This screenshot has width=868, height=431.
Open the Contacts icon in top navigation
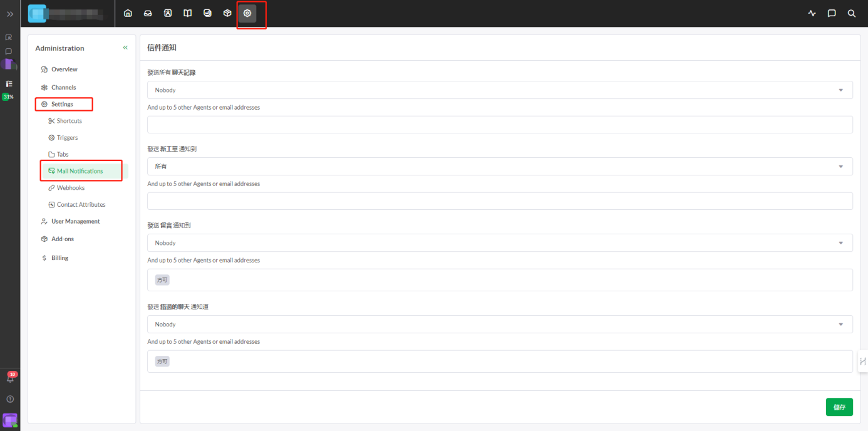(168, 13)
